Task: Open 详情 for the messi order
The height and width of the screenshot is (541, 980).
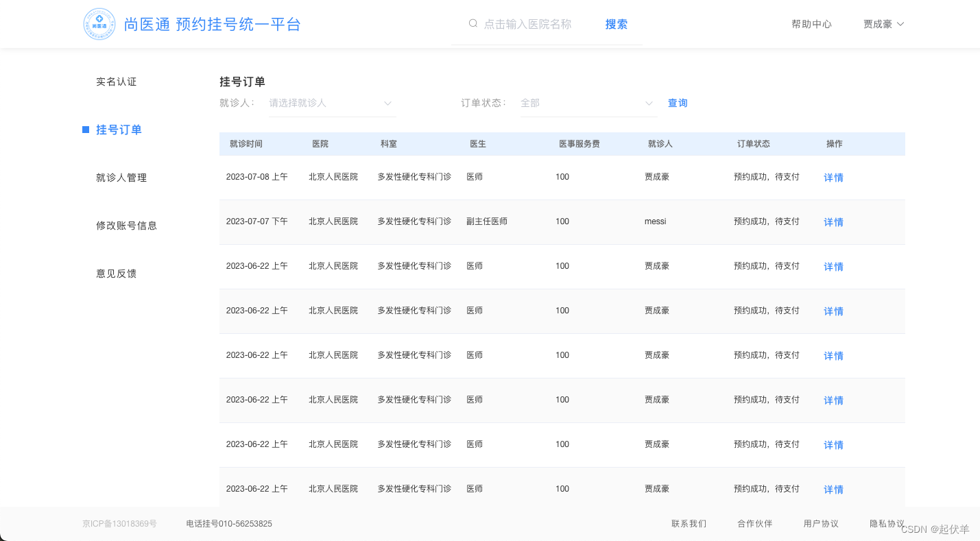Action: click(833, 222)
